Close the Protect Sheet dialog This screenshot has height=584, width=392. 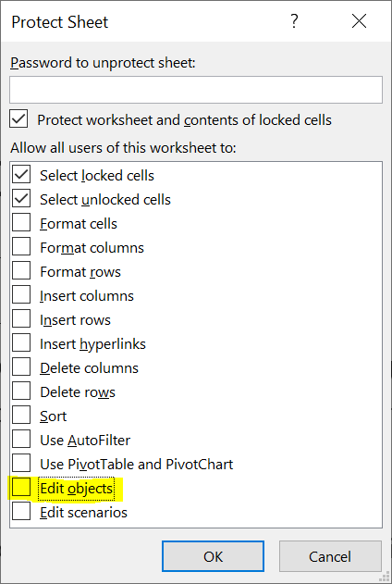(359, 21)
